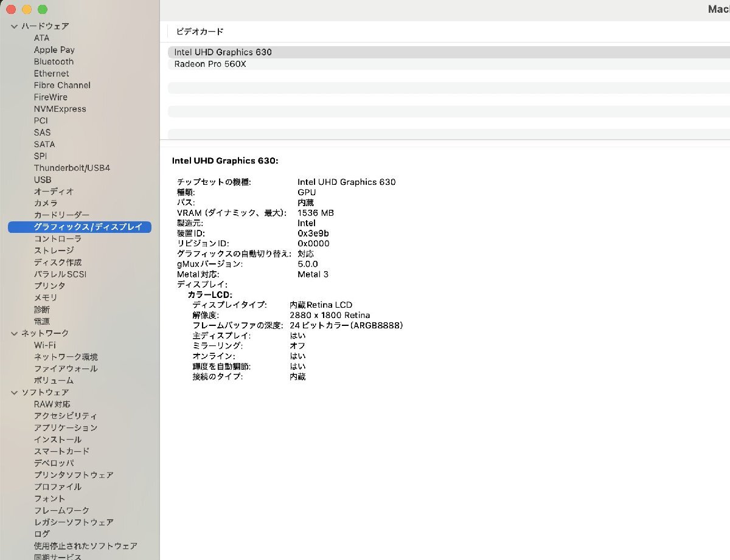The height and width of the screenshot is (560, 730).
Task: Open アクセシビリティ information
Action: (x=66, y=416)
